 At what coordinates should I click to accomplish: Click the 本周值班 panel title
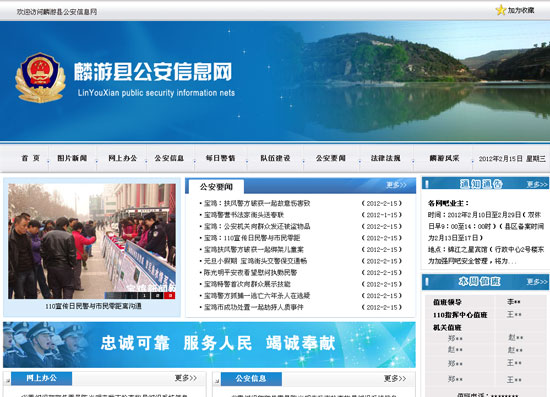[479, 281]
